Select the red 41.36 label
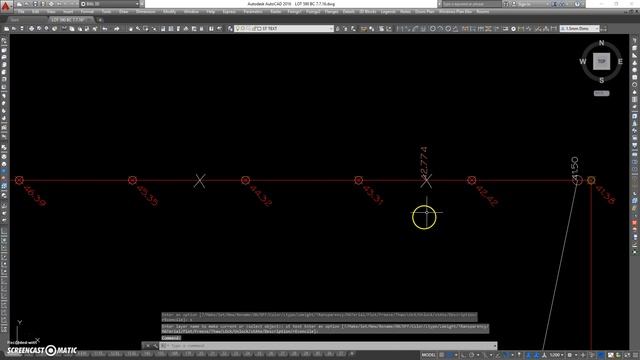This screenshot has height=360, width=640. pyautogui.click(x=605, y=195)
